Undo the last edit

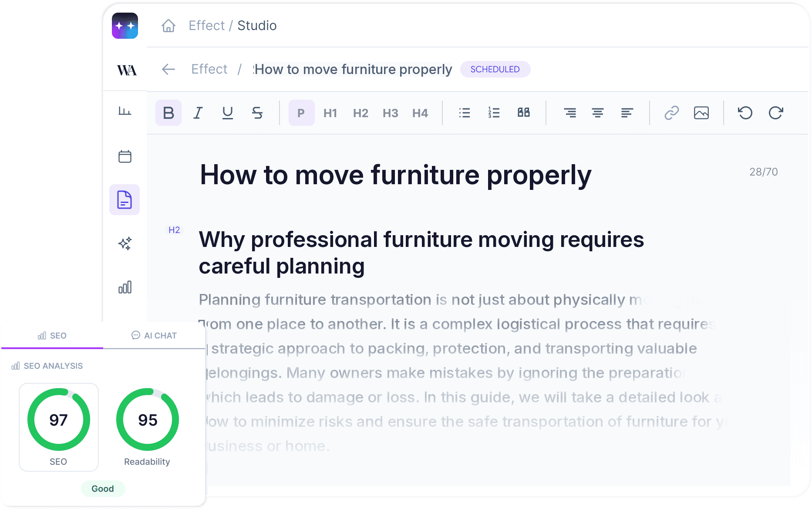pos(745,113)
